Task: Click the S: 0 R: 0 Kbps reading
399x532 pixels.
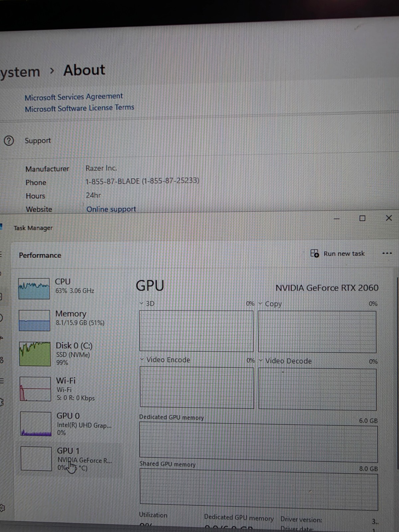Action: 76,398
